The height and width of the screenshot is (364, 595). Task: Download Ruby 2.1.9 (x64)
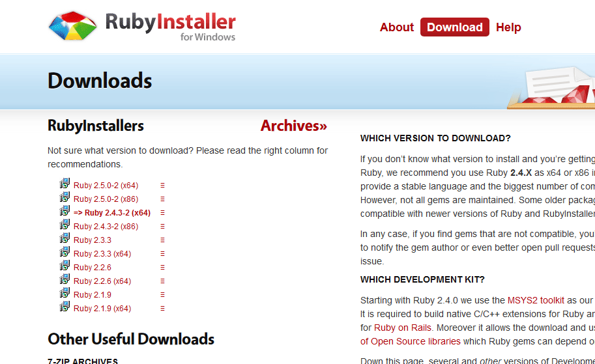(x=102, y=308)
